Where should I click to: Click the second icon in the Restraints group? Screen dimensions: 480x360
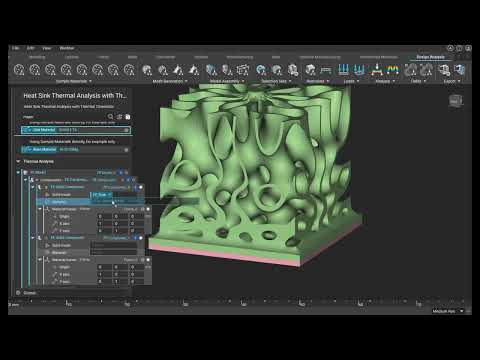click(326, 70)
